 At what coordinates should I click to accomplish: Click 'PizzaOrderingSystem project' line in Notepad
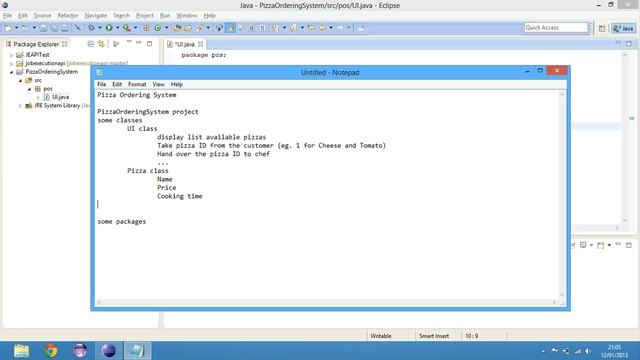148,111
